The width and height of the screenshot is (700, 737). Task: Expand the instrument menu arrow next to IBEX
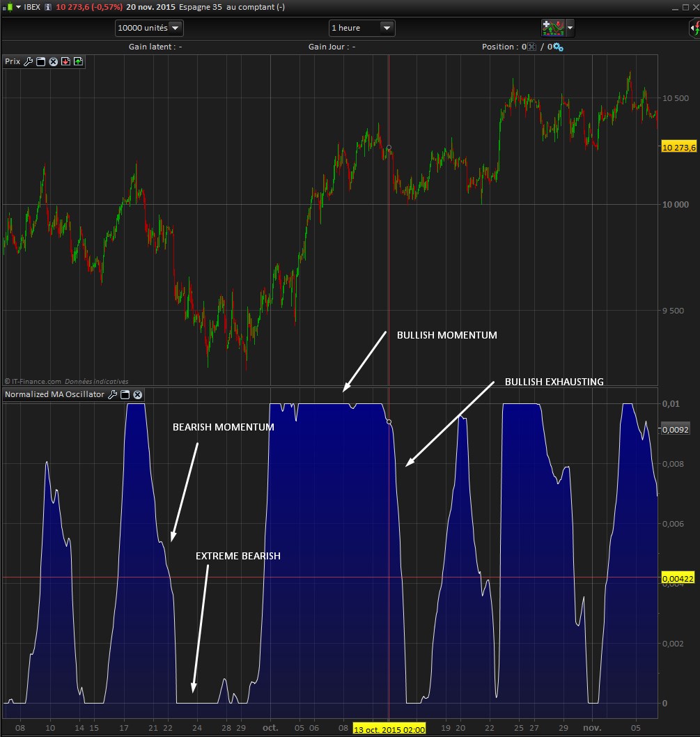(x=18, y=7)
